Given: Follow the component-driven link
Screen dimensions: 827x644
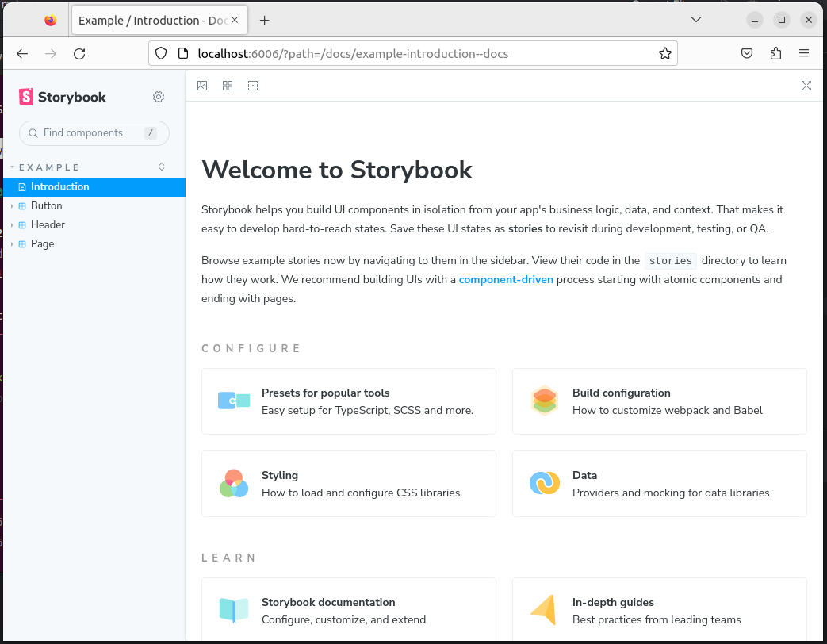Looking at the screenshot, I should click(x=506, y=279).
